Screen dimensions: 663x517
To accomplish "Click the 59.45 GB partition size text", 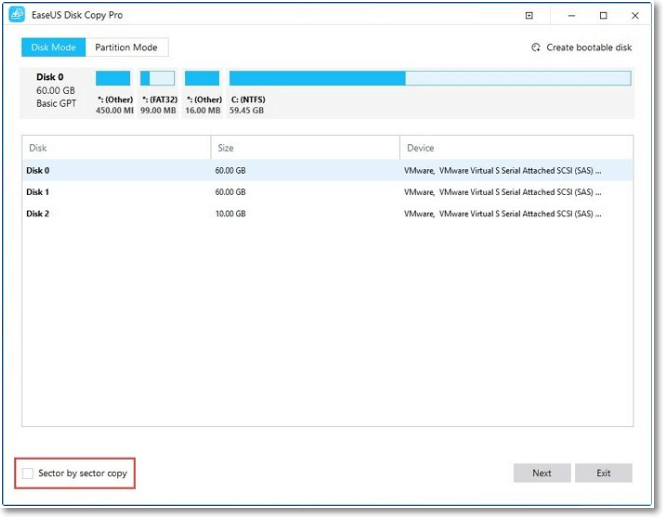I will point(247,110).
